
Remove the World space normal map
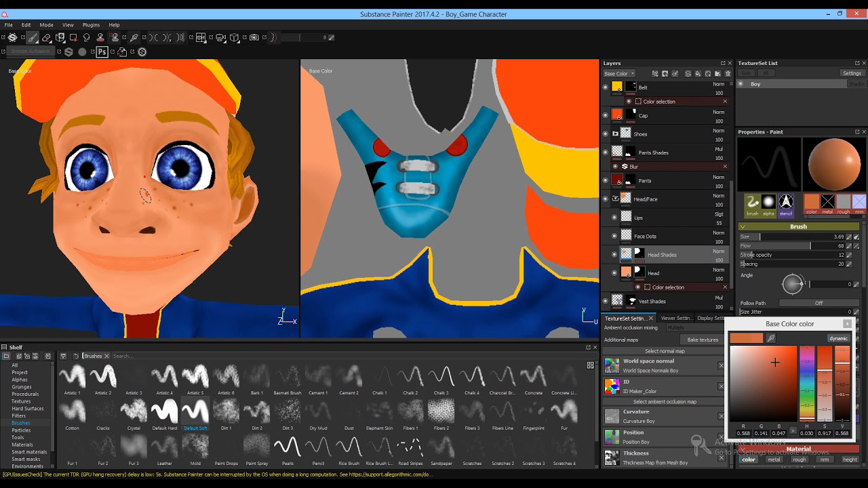(x=721, y=366)
